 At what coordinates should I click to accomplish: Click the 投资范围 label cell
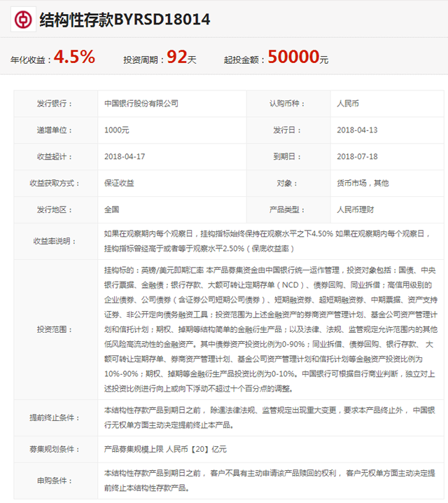(x=56, y=329)
